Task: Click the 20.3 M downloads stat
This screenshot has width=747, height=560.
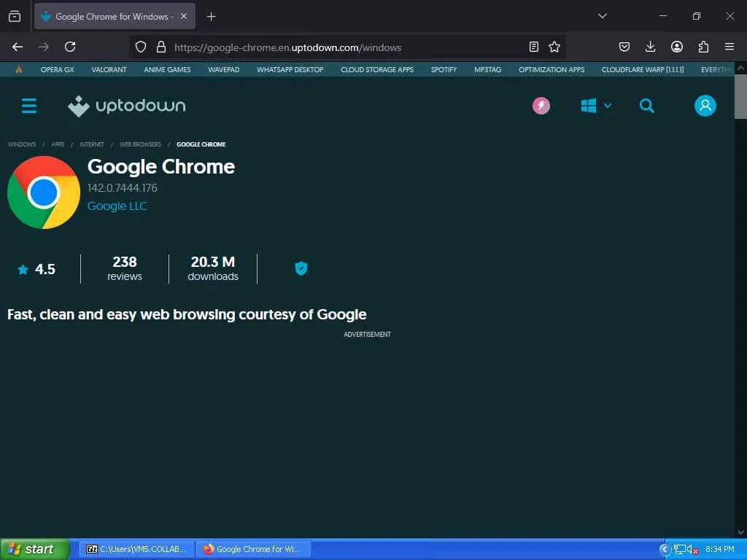Action: click(x=213, y=268)
